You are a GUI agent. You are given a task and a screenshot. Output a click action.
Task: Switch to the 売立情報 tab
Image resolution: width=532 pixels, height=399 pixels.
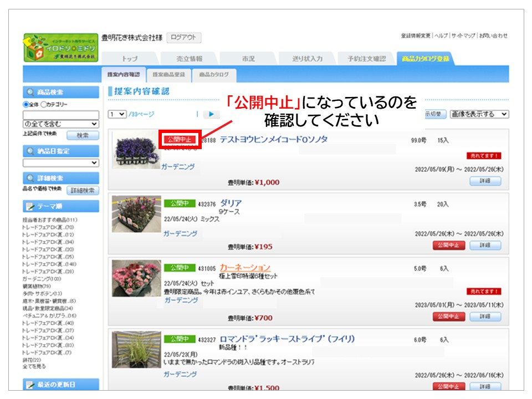click(189, 59)
